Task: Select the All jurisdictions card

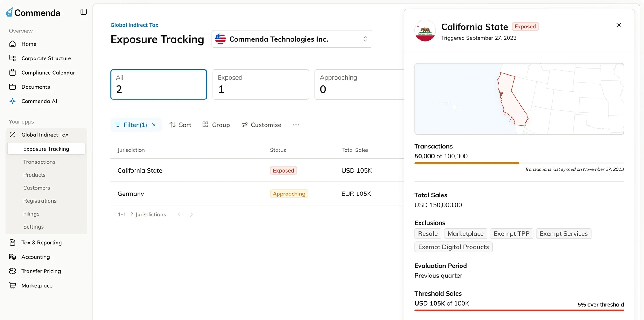Action: point(158,84)
